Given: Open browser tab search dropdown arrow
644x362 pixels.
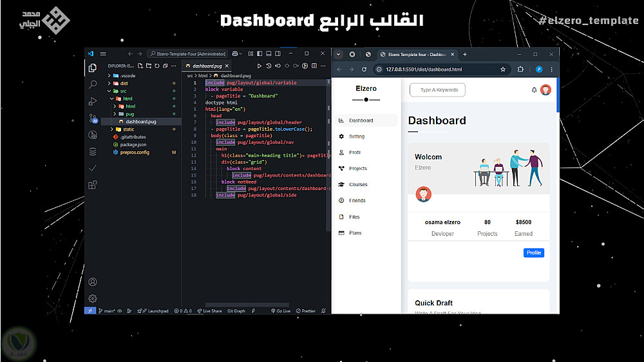Looking at the screenshot, I should 339,54.
